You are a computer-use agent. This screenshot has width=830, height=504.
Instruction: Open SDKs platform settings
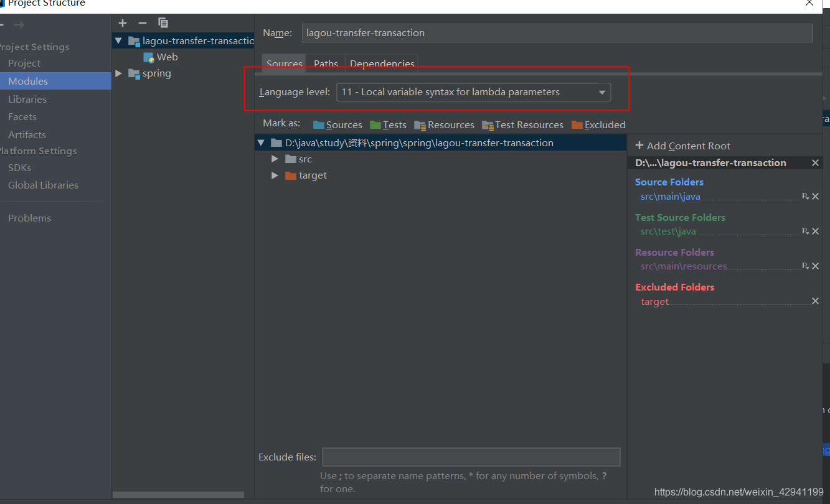point(19,167)
